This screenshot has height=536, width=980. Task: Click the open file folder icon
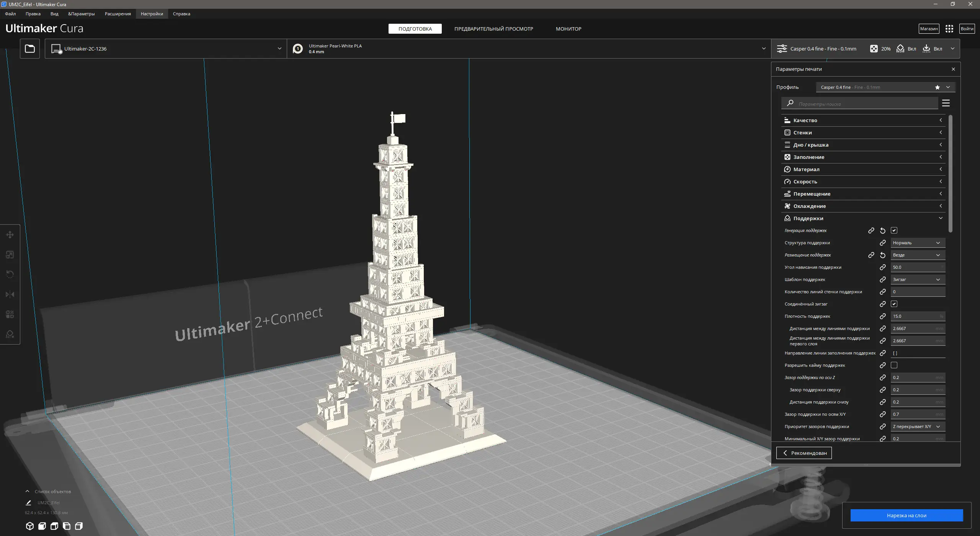tap(30, 49)
